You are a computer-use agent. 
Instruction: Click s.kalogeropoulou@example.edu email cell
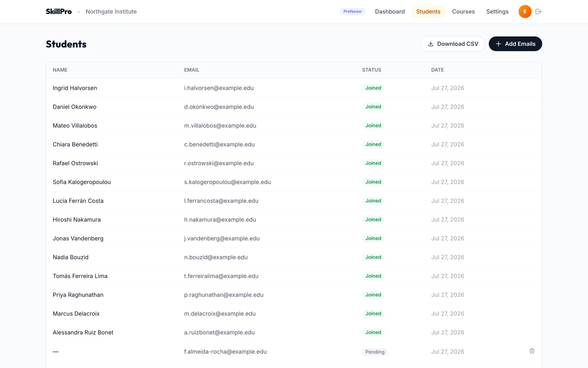point(227,182)
